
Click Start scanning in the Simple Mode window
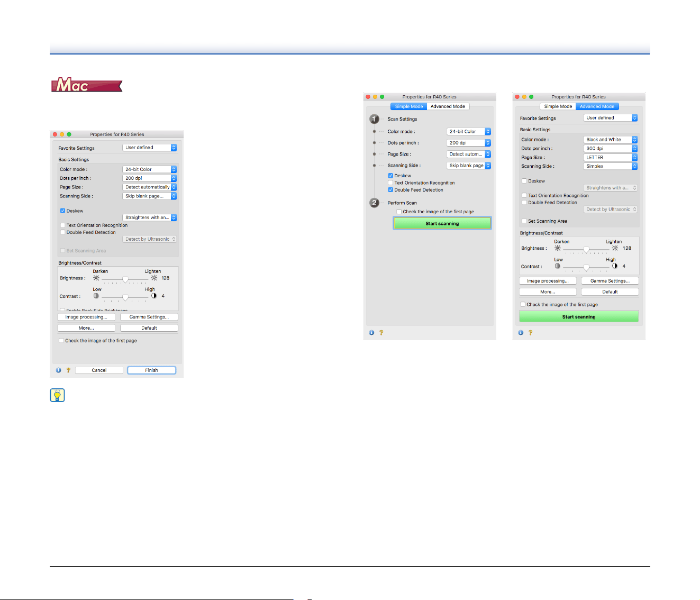click(442, 223)
